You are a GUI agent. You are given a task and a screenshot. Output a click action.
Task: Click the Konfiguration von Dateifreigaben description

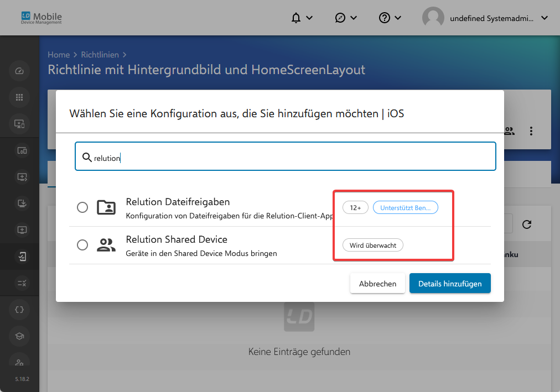[229, 216]
